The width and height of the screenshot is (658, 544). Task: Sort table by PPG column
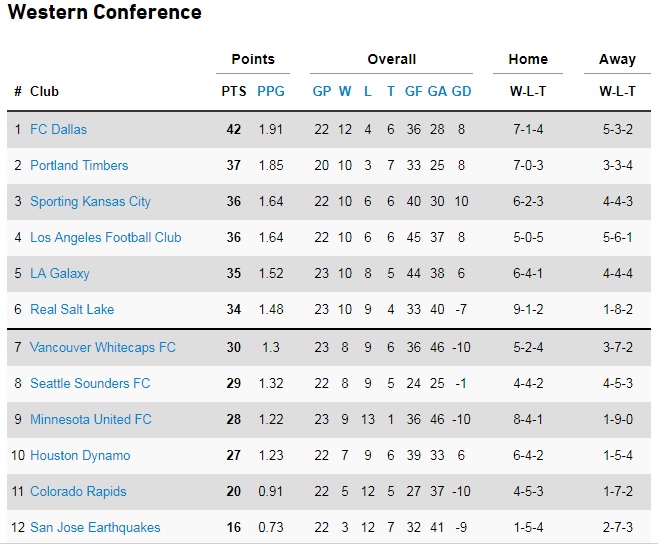(271, 91)
